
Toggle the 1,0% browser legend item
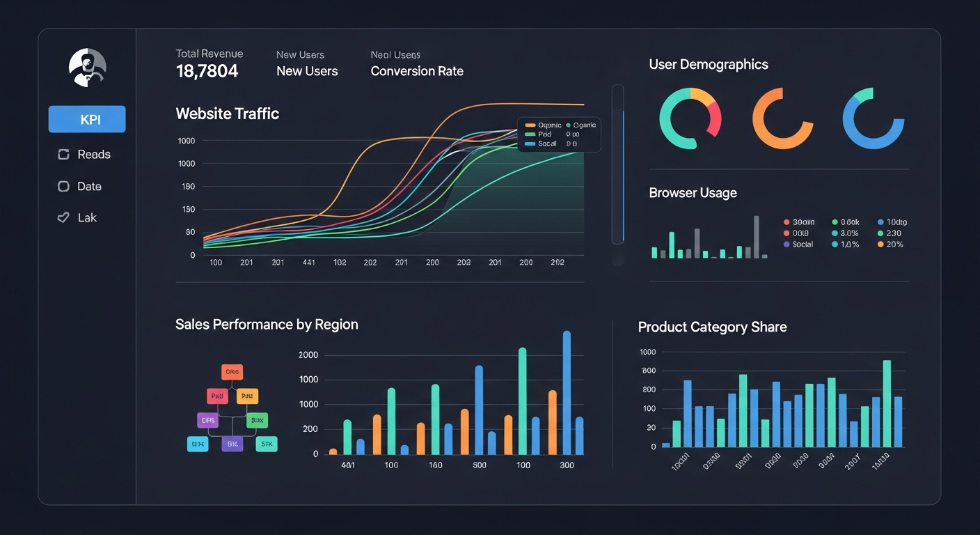[x=846, y=245]
